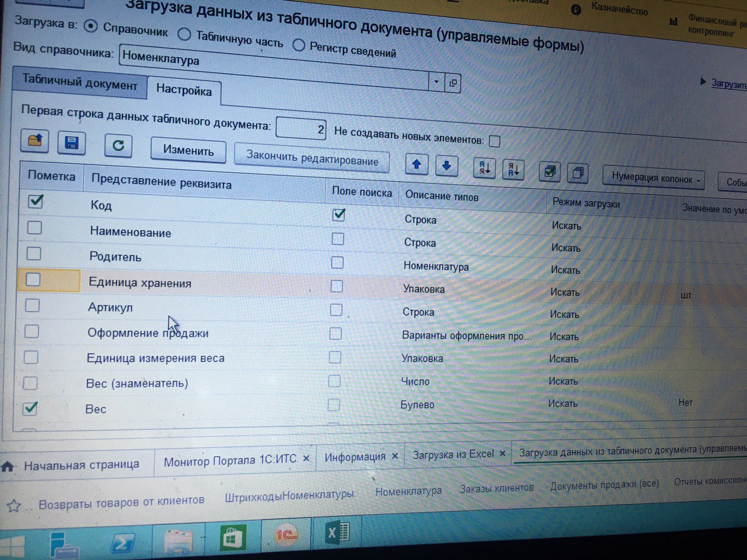The height and width of the screenshot is (560, 747).
Task: Select the Единица хранения row name
Action: click(140, 283)
